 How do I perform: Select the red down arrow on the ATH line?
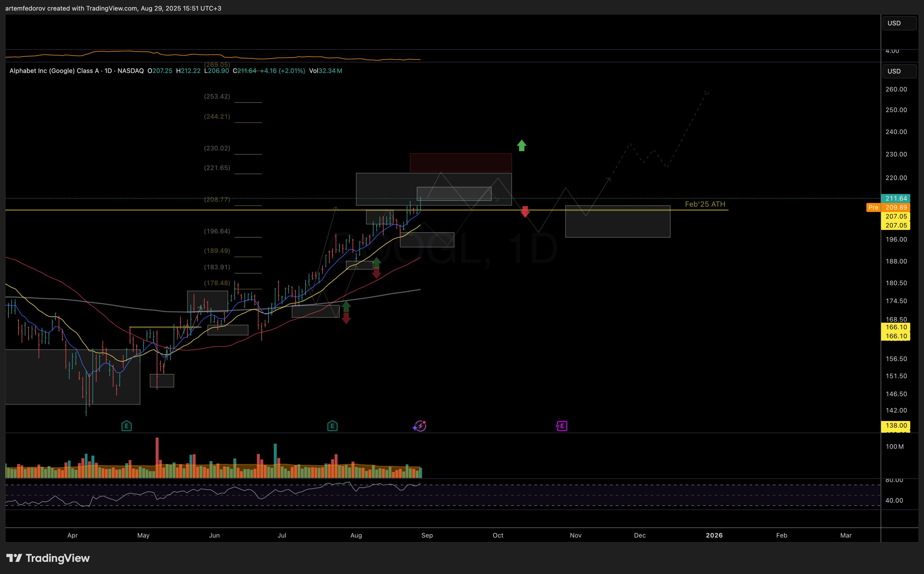point(525,211)
